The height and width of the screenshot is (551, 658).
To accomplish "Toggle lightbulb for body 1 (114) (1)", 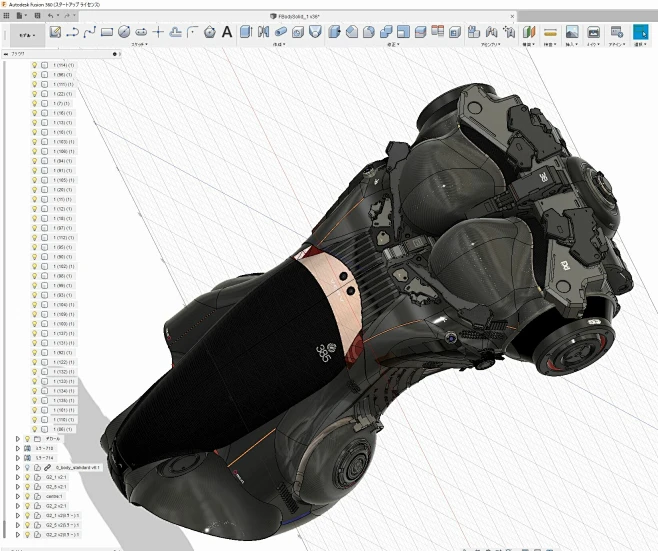I will click(x=34, y=64).
